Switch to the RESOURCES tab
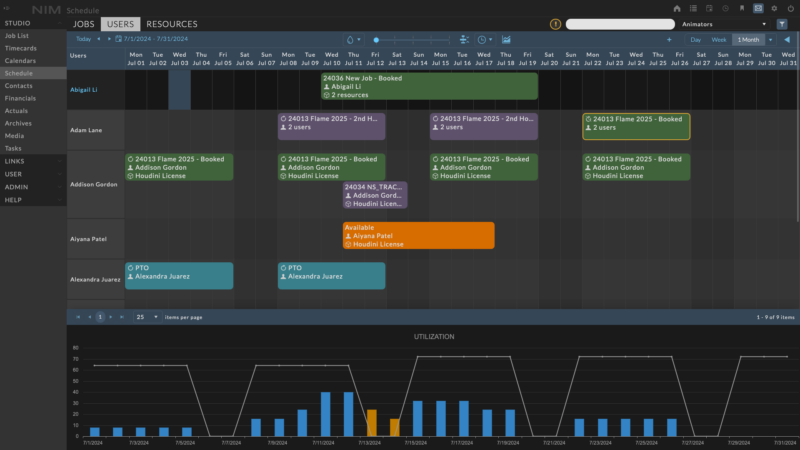Screen dimensions: 800x450 [x=171, y=24]
